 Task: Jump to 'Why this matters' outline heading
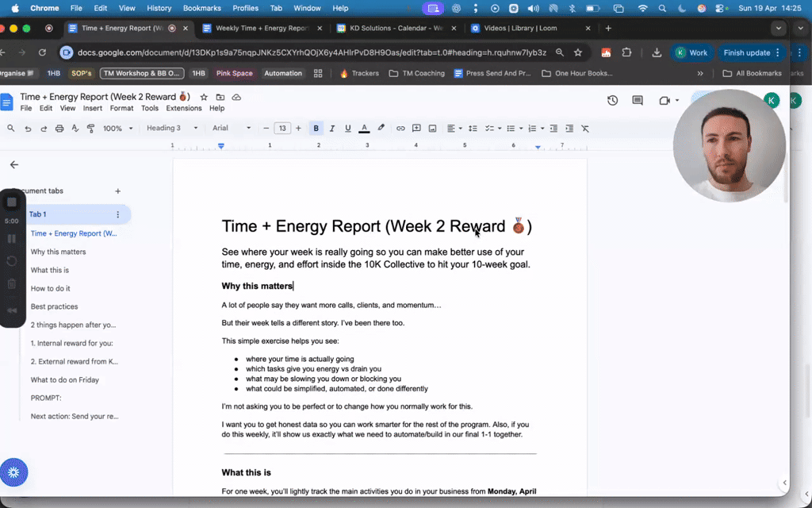58,252
